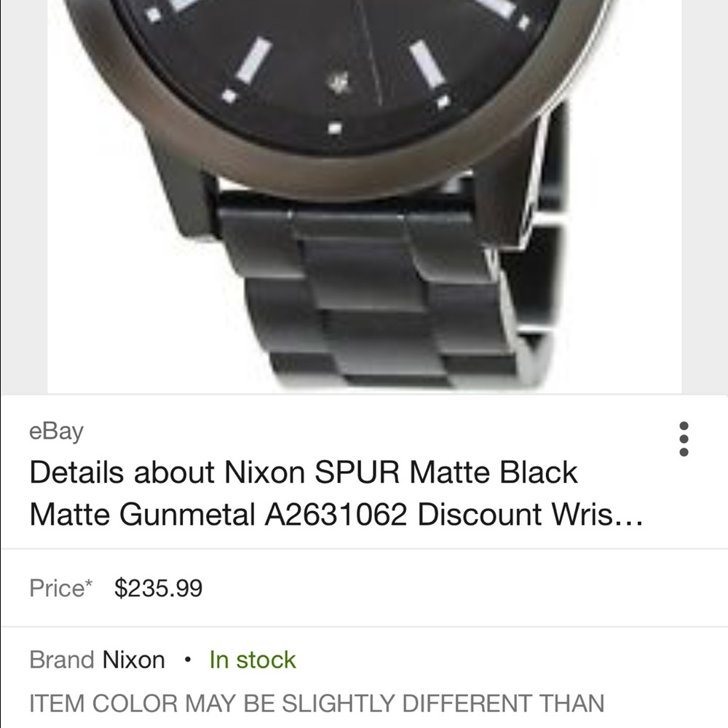Click the middle dot of the menu icon
This screenshot has width=728, height=728.
point(684,440)
